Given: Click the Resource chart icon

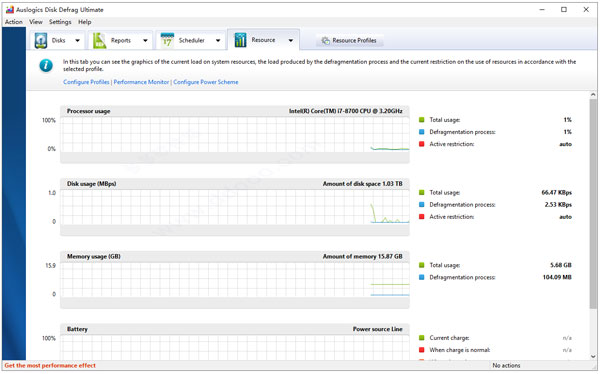Looking at the screenshot, I should click(240, 40).
